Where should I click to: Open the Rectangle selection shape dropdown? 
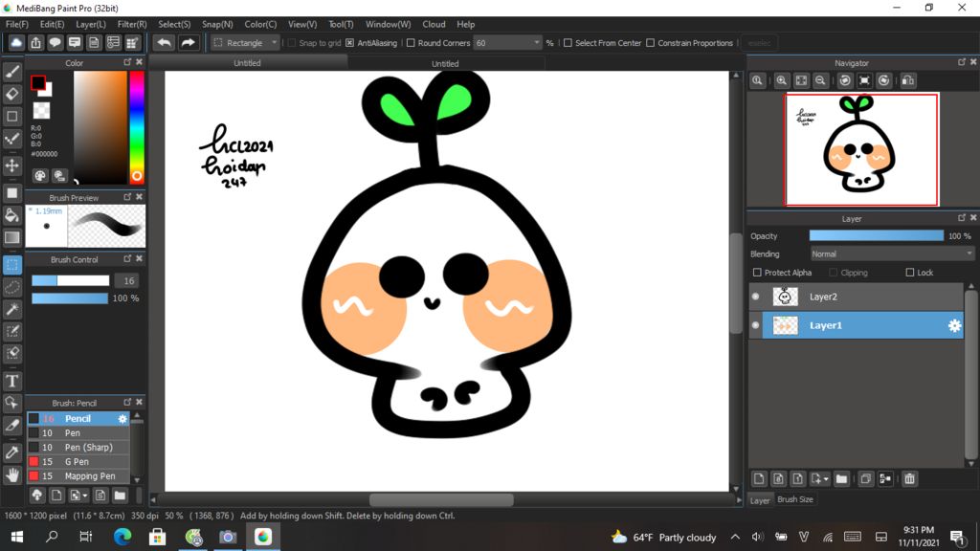[x=245, y=43]
